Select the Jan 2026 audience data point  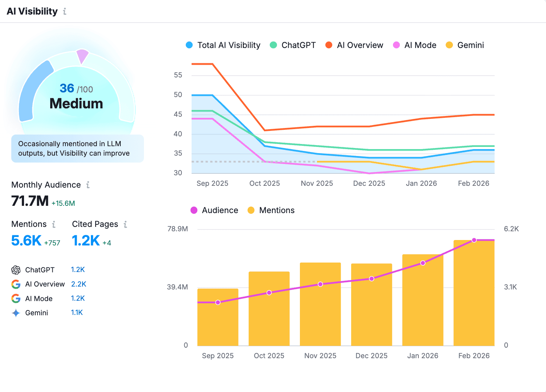pyautogui.click(x=423, y=263)
